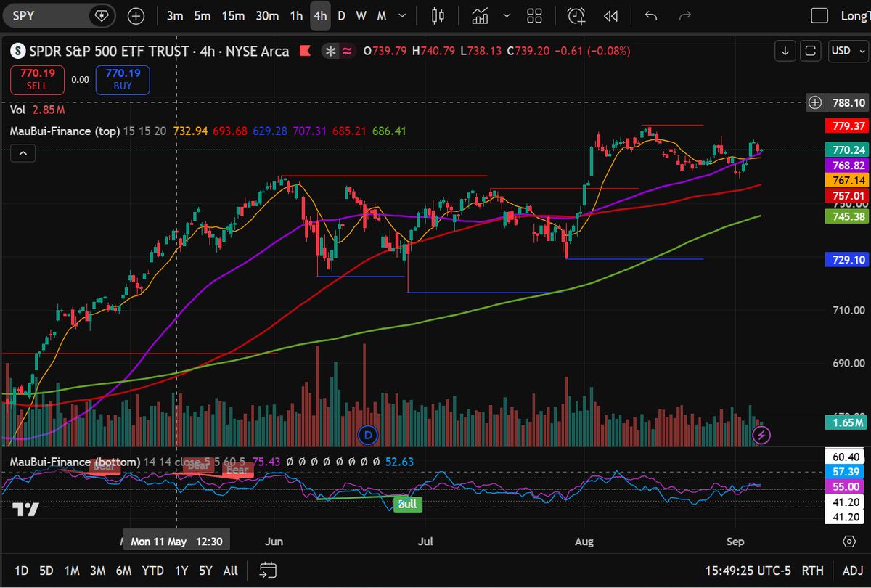
Task: Click the green Bull signal label
Action: tap(407, 503)
